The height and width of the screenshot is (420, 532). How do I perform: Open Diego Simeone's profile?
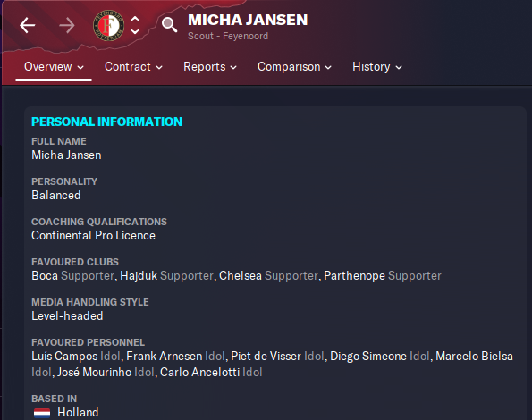pyautogui.click(x=368, y=357)
